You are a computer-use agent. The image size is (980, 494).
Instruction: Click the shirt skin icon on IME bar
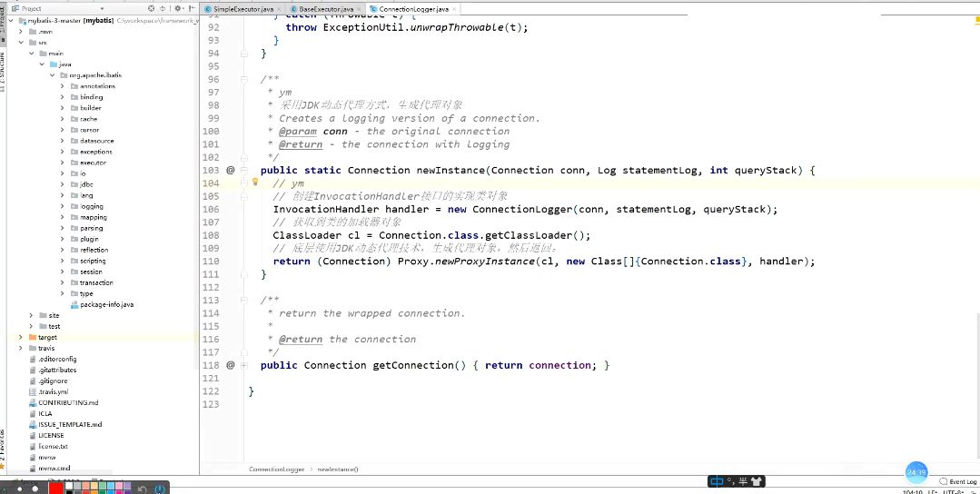click(x=756, y=481)
